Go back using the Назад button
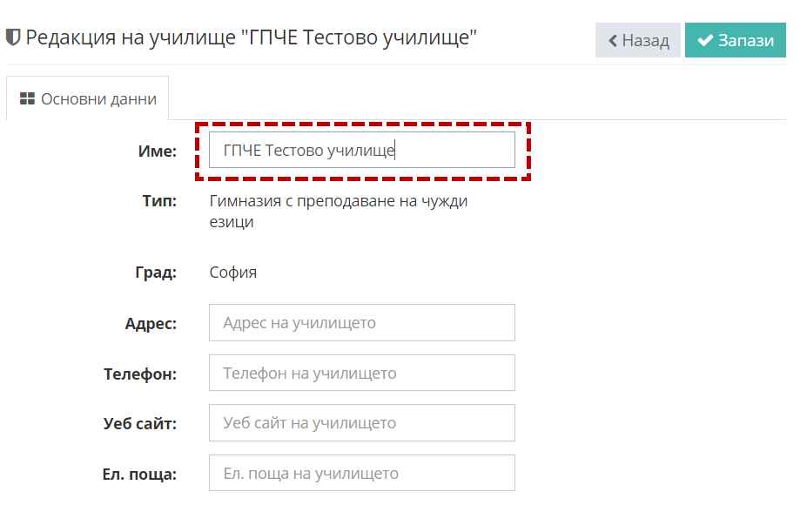The height and width of the screenshot is (532, 807). tap(638, 41)
